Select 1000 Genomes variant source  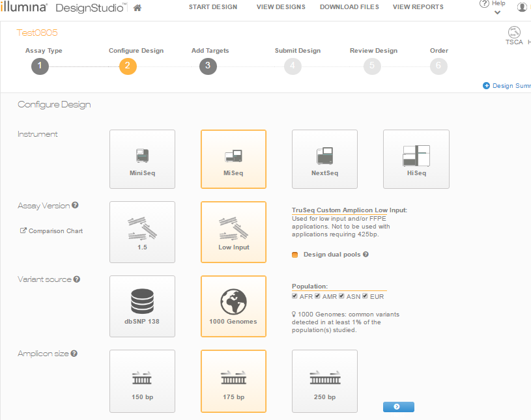click(233, 306)
